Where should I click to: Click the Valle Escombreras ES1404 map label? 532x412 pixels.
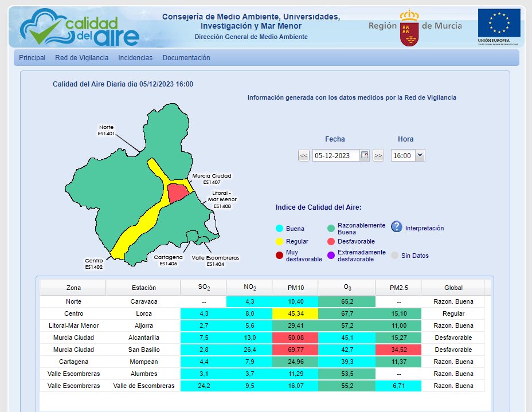(x=216, y=261)
